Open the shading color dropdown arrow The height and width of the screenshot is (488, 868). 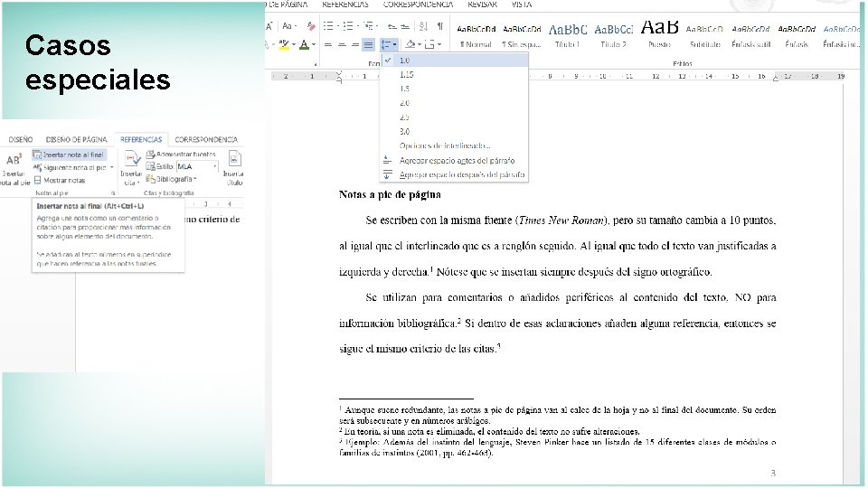click(420, 45)
